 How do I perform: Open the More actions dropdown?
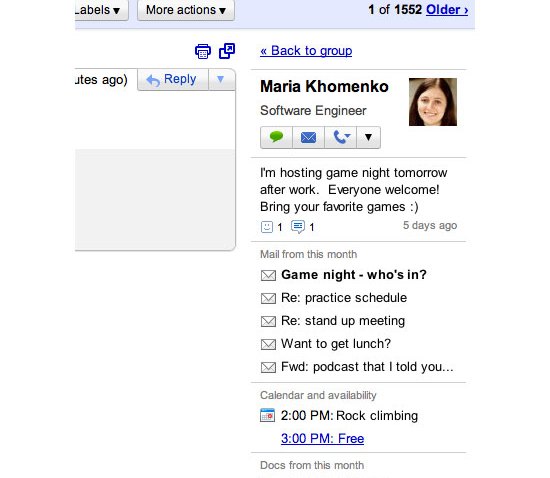click(x=186, y=10)
